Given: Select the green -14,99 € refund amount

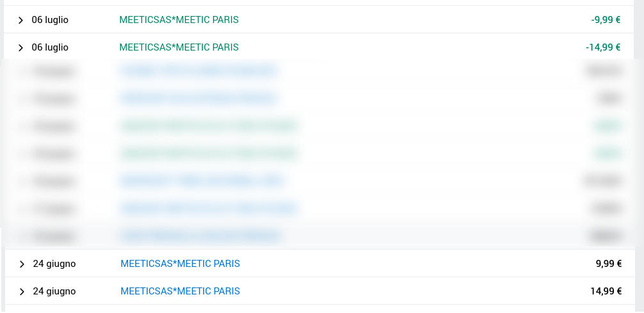Looking at the screenshot, I should click(603, 47).
